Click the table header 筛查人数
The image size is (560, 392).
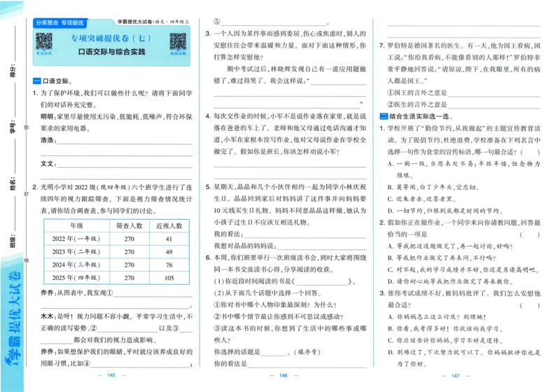click(x=129, y=225)
